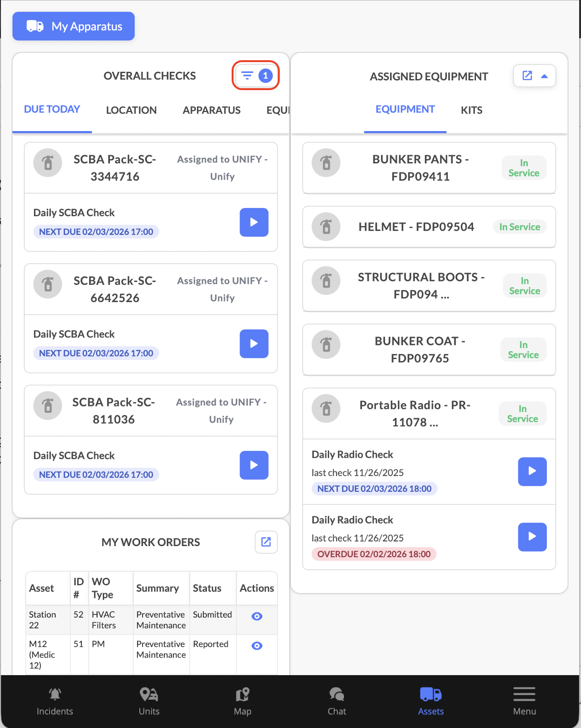
Task: Select the Kits tab
Action: tap(471, 110)
